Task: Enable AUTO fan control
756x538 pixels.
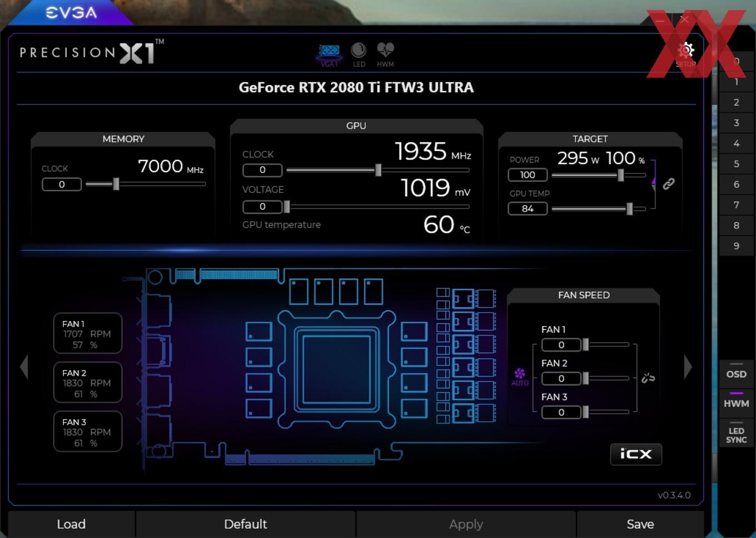Action: 520,377
